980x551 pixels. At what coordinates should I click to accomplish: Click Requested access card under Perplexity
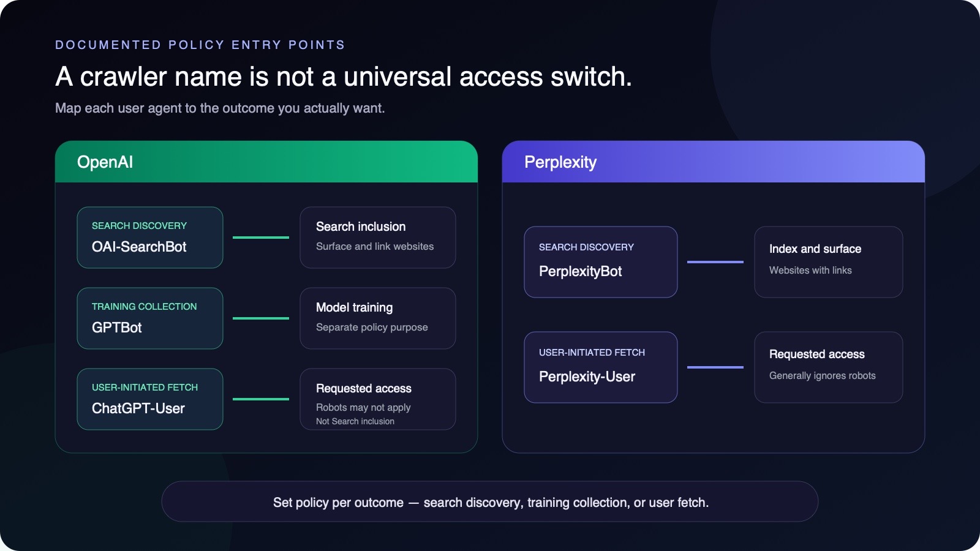(829, 367)
